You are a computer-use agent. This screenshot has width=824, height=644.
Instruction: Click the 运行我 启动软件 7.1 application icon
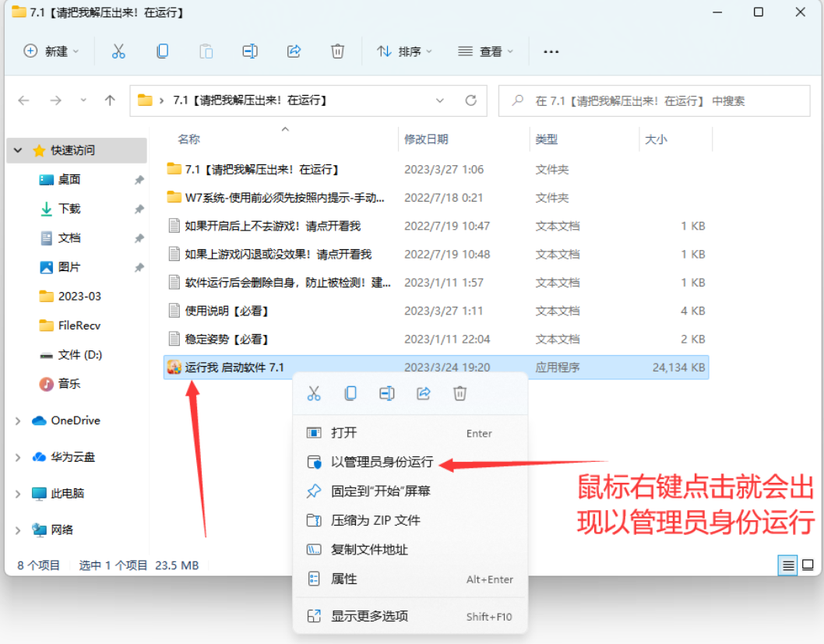click(x=174, y=368)
